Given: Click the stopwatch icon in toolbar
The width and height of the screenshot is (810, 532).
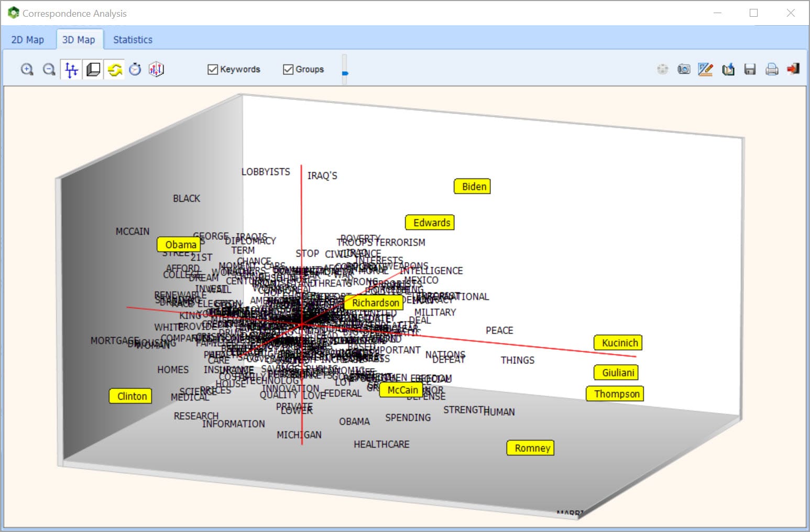Looking at the screenshot, I should tap(135, 69).
